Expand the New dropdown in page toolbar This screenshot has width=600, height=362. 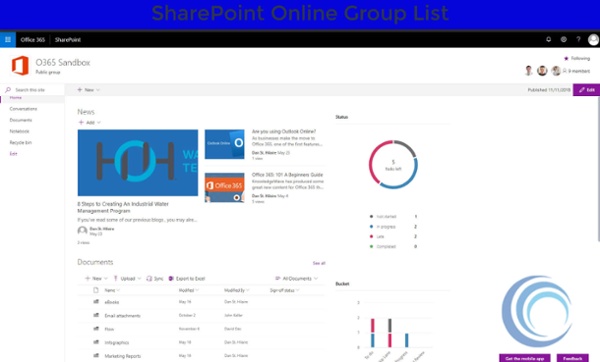tap(88, 90)
